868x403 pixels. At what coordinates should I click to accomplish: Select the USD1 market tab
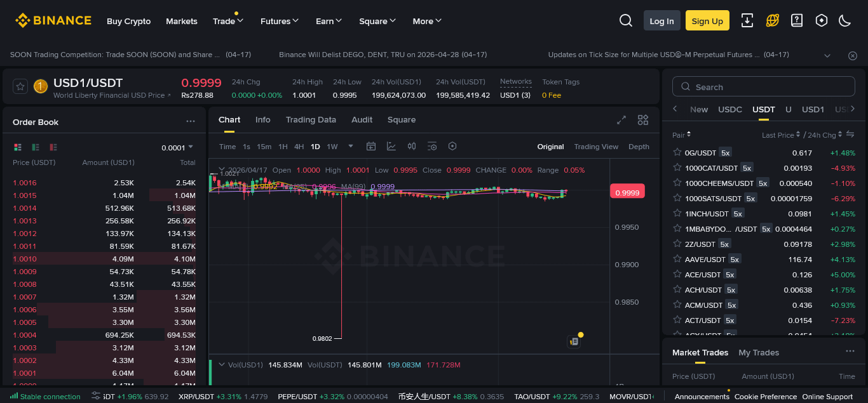click(813, 109)
